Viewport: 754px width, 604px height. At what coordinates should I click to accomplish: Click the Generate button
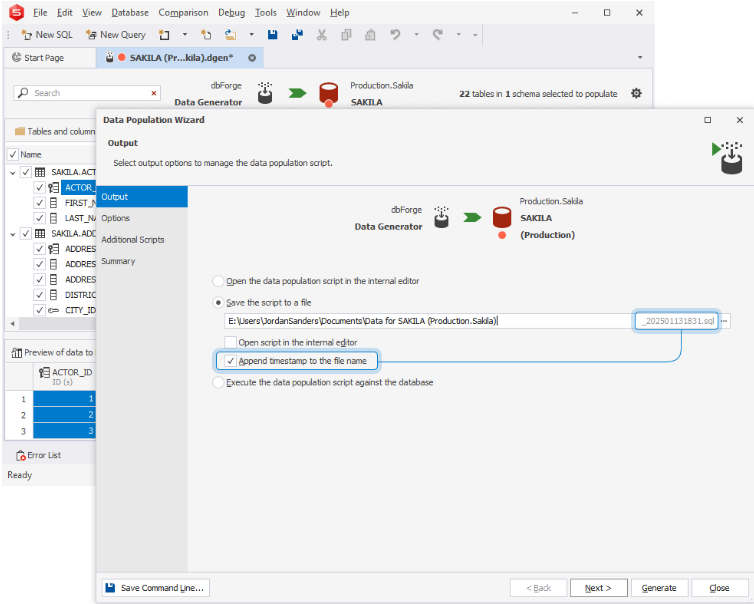pos(659,588)
